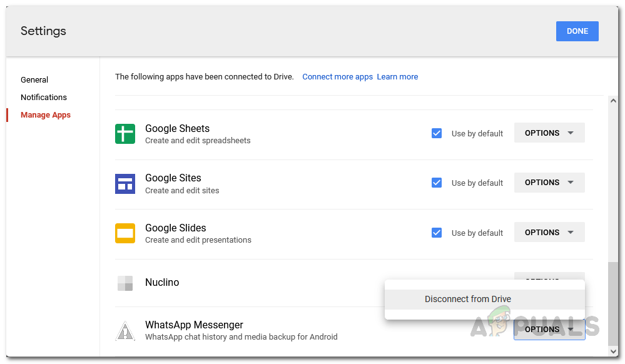Click the WhatsApp Messenger app icon
The image size is (625, 364).
coord(125,330)
